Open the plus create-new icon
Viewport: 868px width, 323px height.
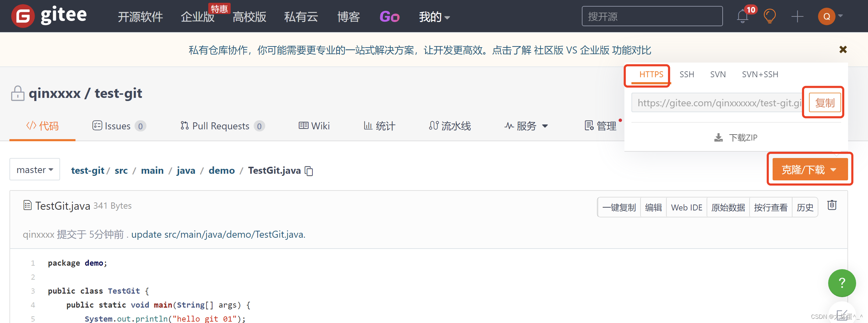pyautogui.click(x=797, y=16)
